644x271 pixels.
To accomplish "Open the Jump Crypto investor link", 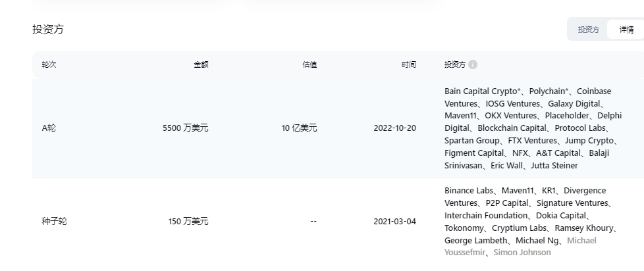I will [x=589, y=141].
